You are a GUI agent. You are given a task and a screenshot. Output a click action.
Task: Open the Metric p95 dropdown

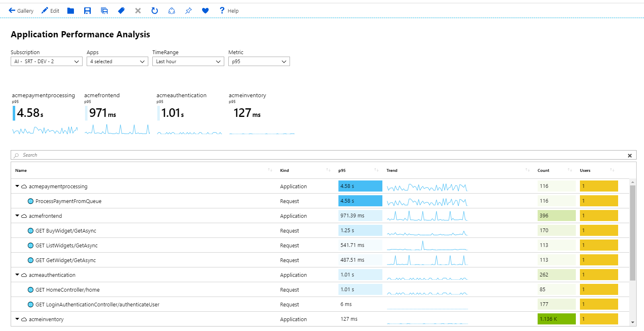pos(259,62)
